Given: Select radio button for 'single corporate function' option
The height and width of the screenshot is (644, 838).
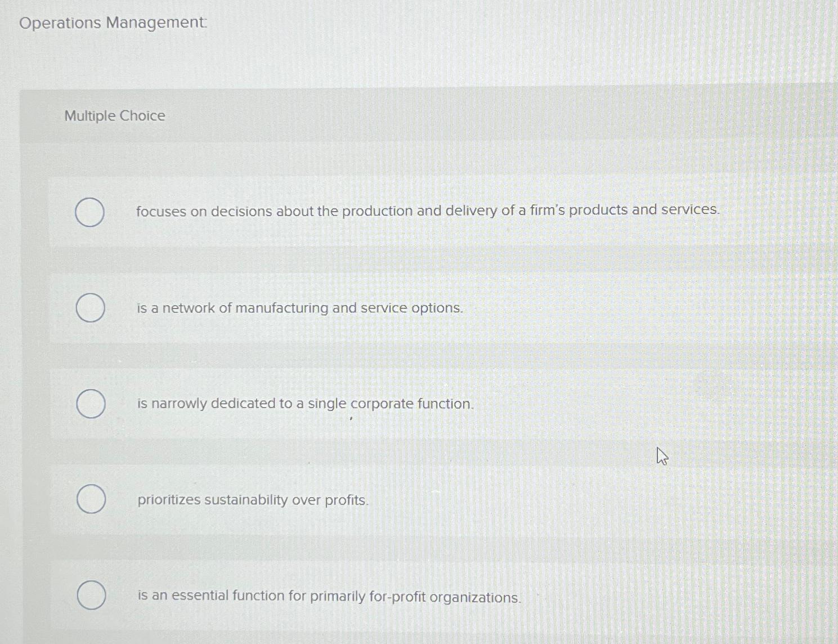Looking at the screenshot, I should click(x=90, y=404).
